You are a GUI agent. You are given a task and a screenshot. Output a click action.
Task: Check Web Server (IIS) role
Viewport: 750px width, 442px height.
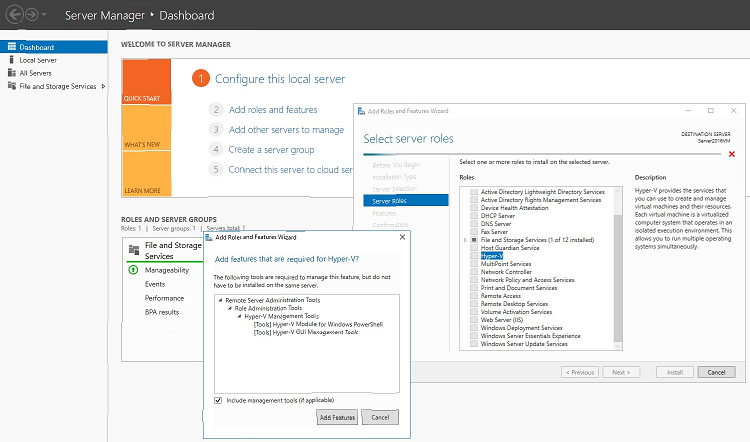(474, 320)
